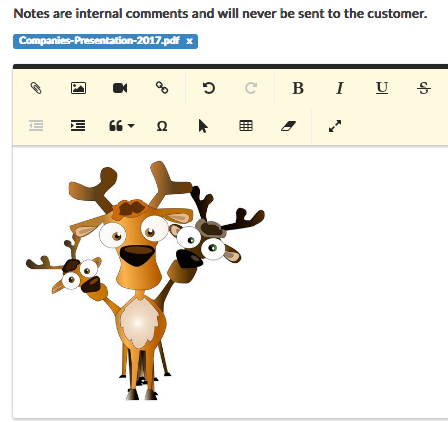Insert a table using grid icon

pyautogui.click(x=246, y=126)
